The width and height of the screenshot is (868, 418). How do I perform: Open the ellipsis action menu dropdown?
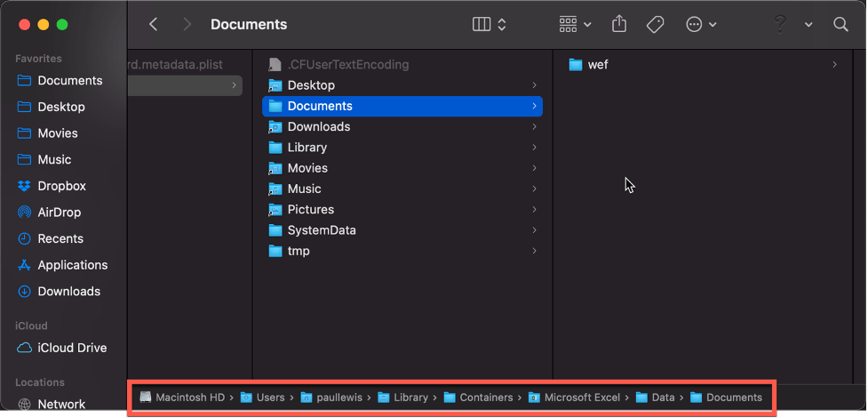(701, 25)
